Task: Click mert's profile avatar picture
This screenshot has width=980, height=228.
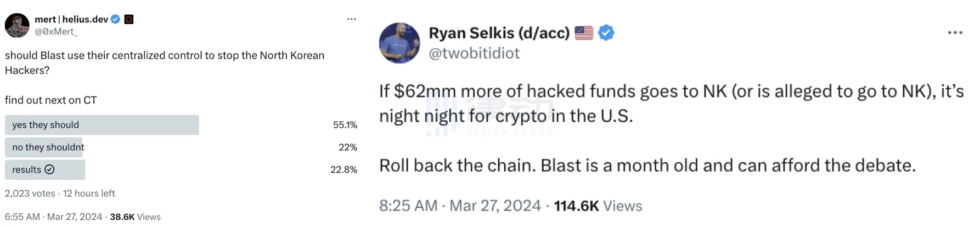Action: coord(17,25)
